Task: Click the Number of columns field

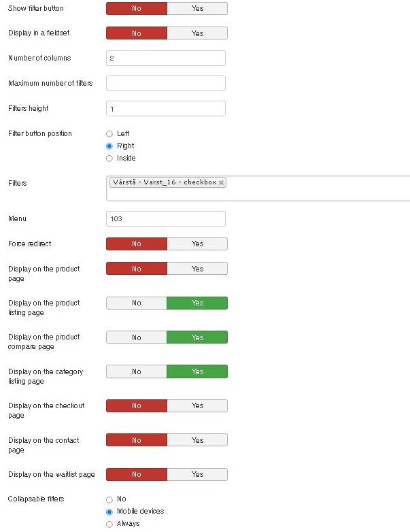Action: pos(166,59)
